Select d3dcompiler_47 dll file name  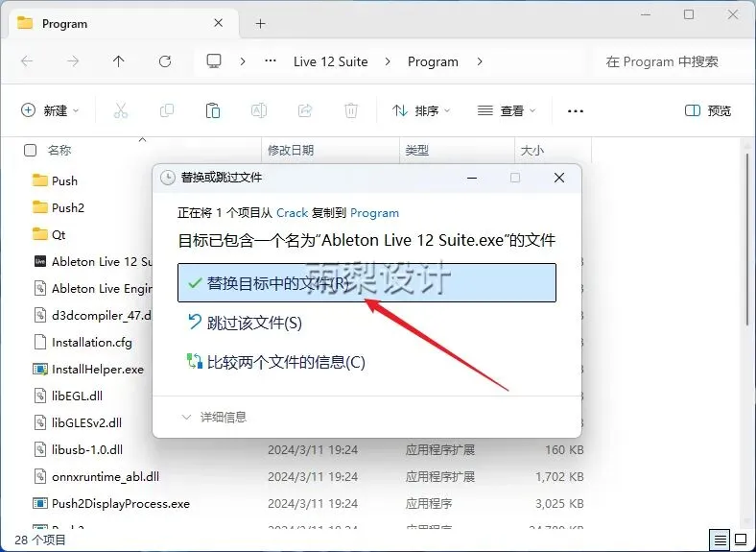tap(102, 315)
